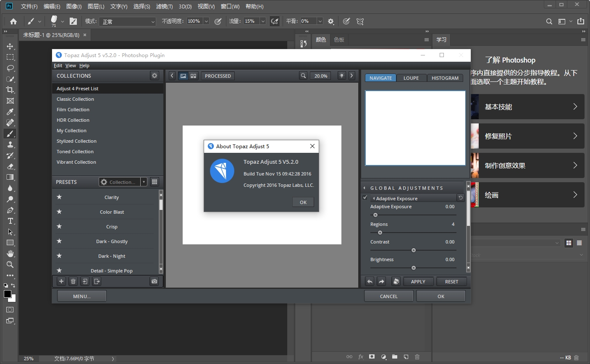Image resolution: width=590 pixels, height=364 pixels.
Task: Switch to the Histogram tab
Action: click(x=445, y=78)
